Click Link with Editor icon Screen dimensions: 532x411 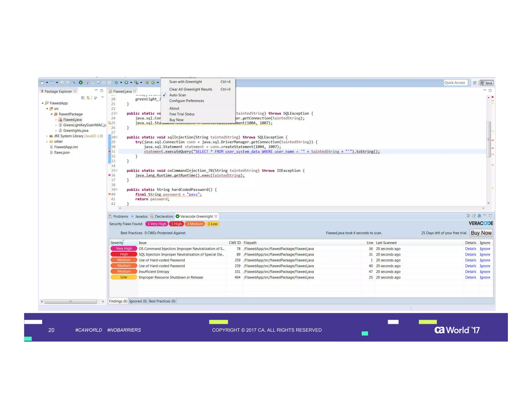[x=88, y=98]
